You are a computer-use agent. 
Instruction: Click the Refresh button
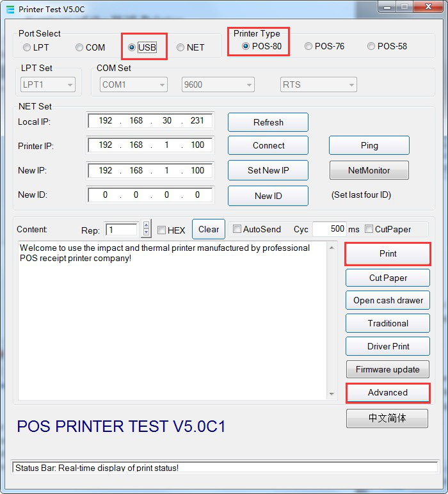point(268,122)
